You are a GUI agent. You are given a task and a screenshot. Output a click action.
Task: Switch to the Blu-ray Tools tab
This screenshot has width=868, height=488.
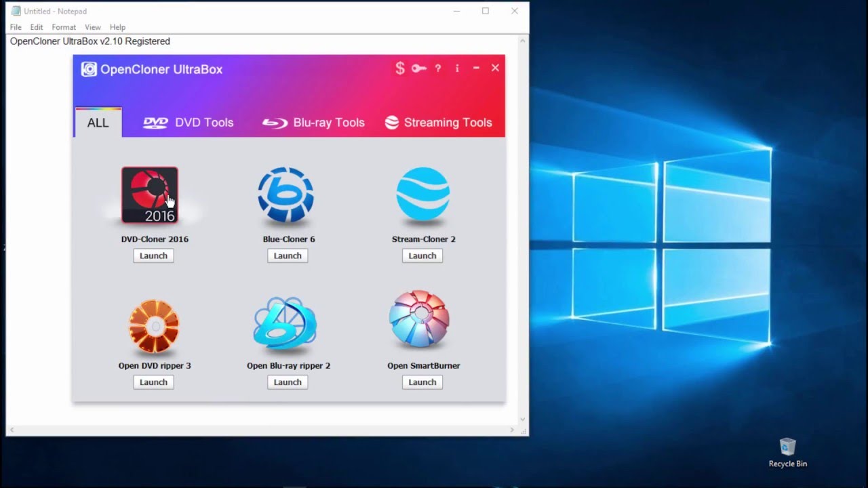(314, 123)
